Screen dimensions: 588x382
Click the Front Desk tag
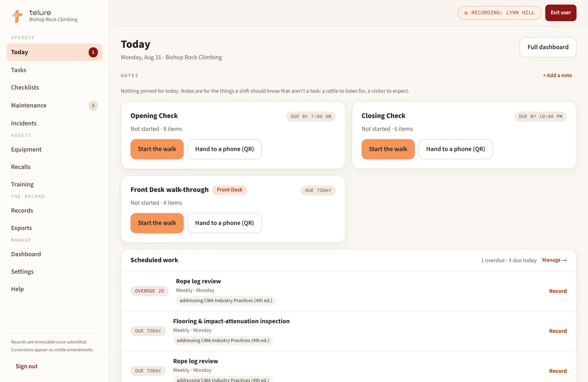click(x=229, y=190)
